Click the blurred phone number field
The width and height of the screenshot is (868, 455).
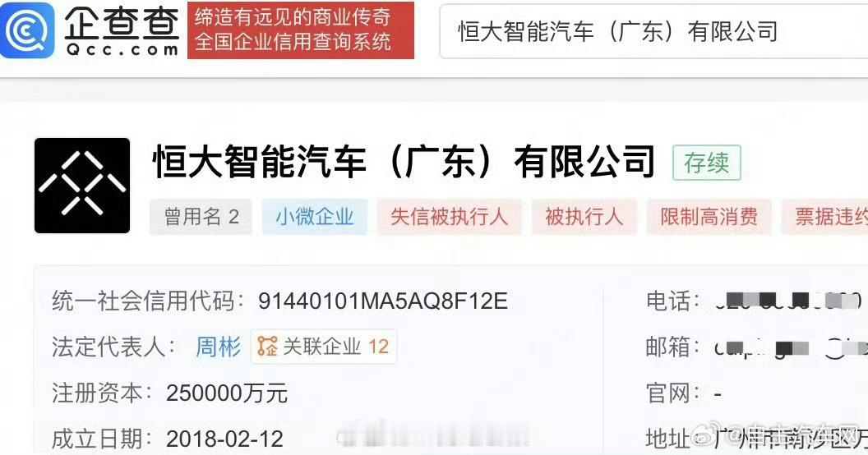click(x=787, y=301)
